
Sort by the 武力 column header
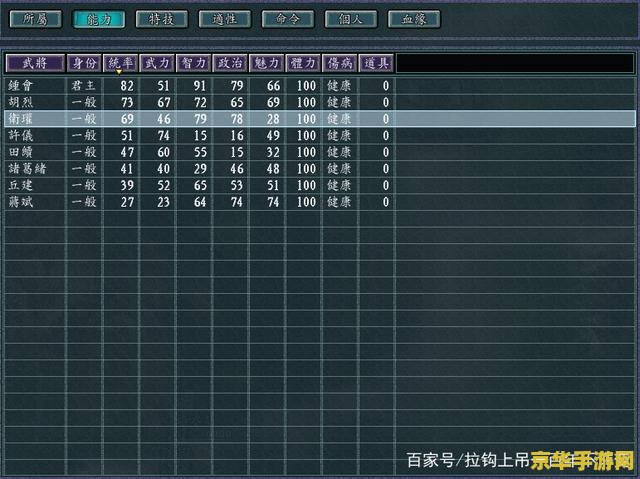tap(157, 63)
